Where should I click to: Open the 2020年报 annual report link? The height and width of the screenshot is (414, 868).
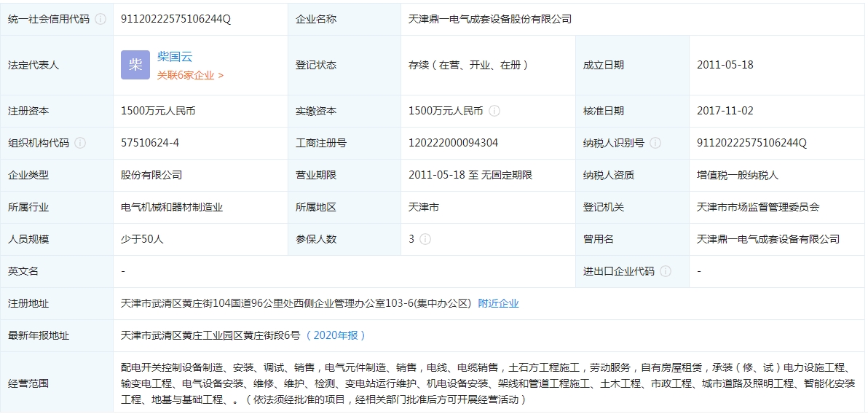(x=336, y=335)
